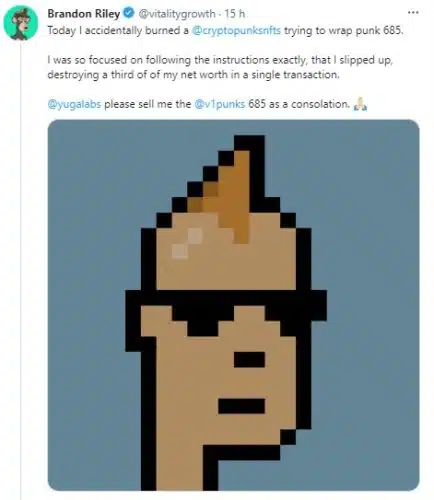434x500 pixels.
Task: Click the punk's black sunglasses
Action: [x=227, y=310]
